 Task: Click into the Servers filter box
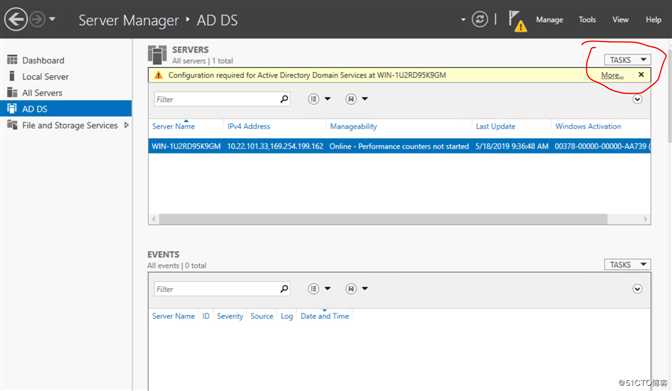tap(216, 99)
